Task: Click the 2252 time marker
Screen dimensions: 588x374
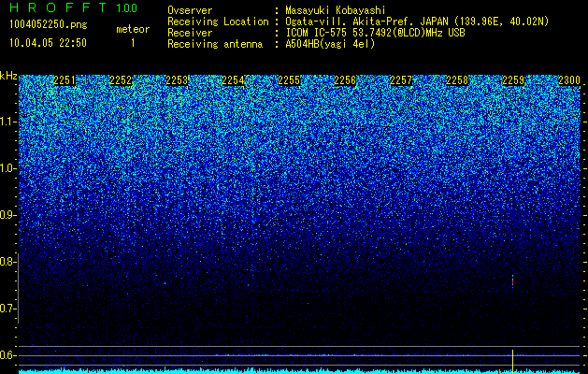Action: tap(121, 80)
